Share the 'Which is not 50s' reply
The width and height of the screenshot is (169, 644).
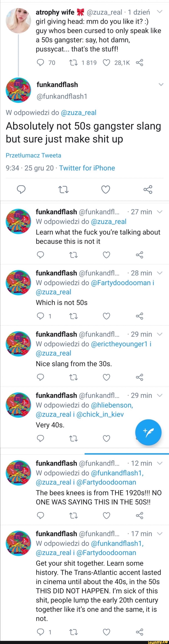(x=139, y=316)
